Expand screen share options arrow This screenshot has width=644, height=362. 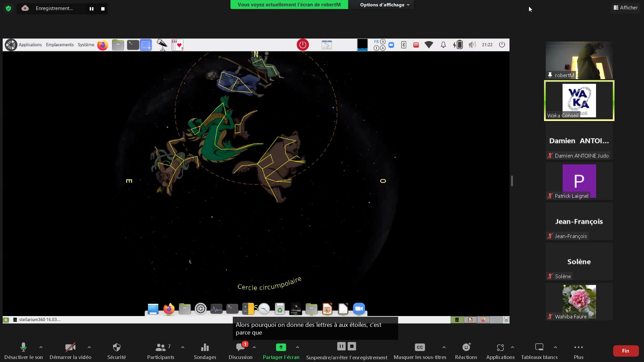(298, 347)
